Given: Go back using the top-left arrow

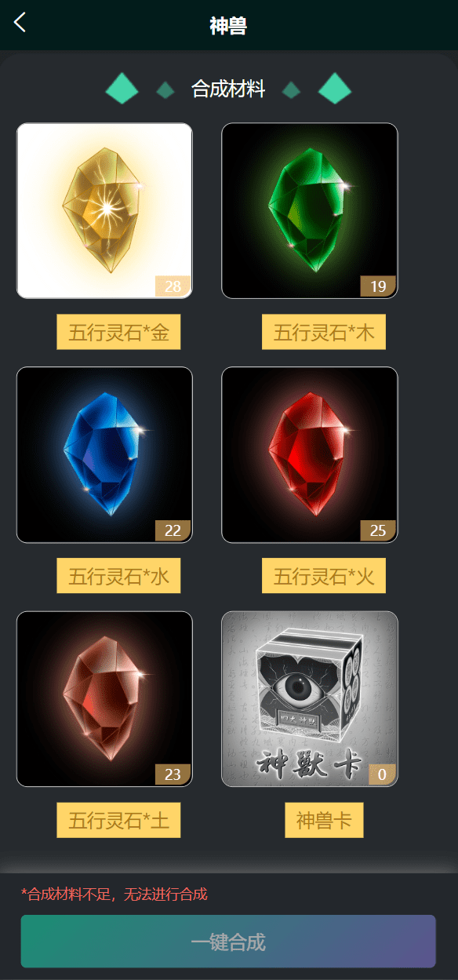Looking at the screenshot, I should pos(20,22).
